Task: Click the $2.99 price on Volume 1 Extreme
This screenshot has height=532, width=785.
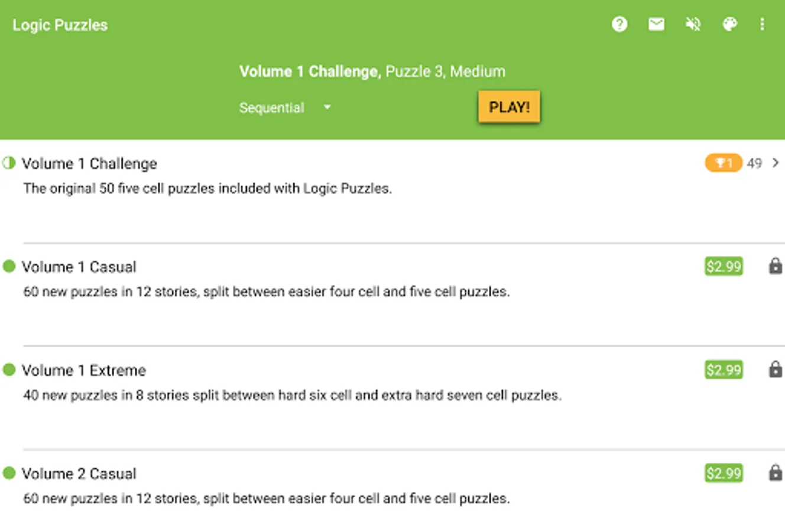Action: (x=724, y=370)
